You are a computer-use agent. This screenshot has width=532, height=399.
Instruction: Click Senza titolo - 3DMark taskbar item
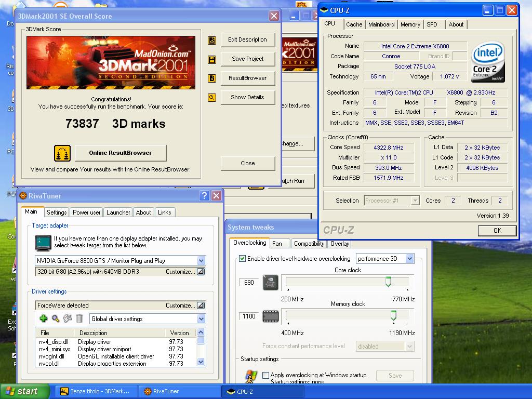point(96,391)
